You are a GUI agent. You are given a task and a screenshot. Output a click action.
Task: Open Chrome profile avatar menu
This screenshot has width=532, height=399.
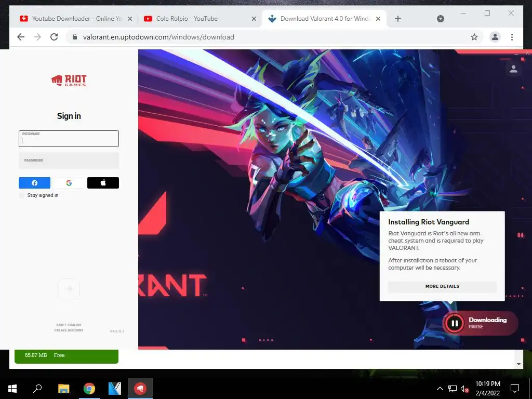click(495, 37)
